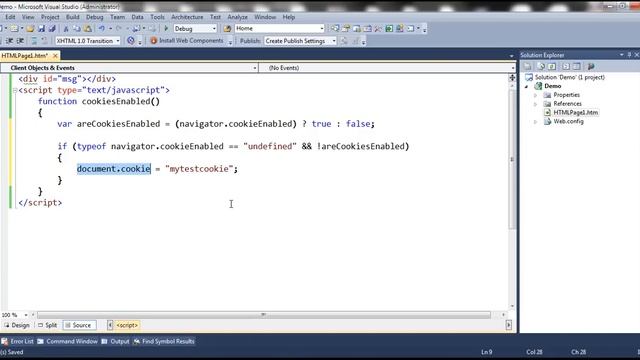This screenshot has width=640, height=360.
Task: Open the XHTML 1.0 Transition schema dropdown
Action: (x=118, y=41)
